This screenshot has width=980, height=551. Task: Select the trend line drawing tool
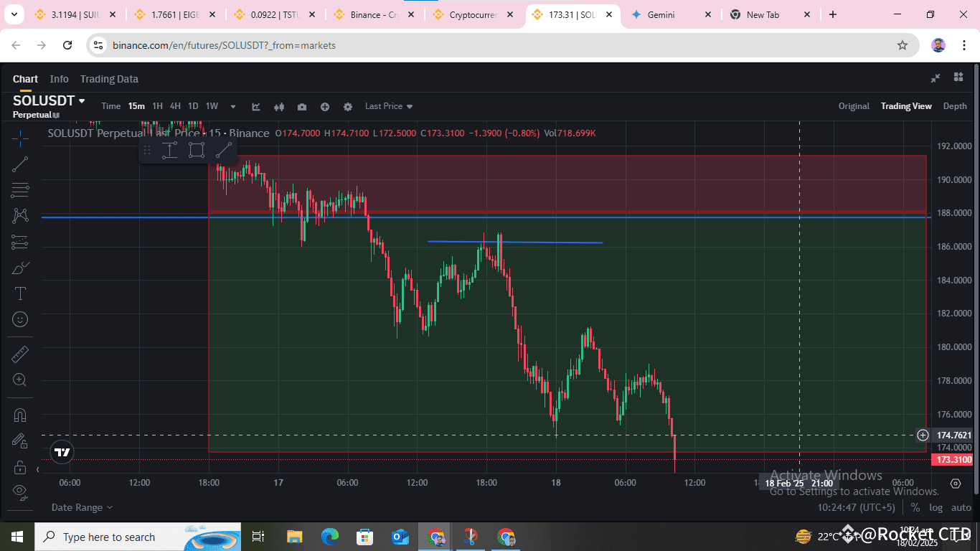point(19,163)
